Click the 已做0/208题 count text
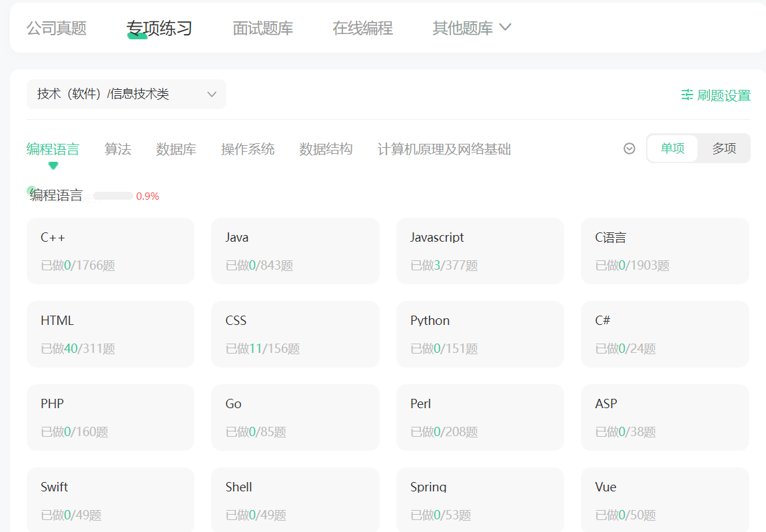The width and height of the screenshot is (766, 532). pyautogui.click(x=444, y=432)
